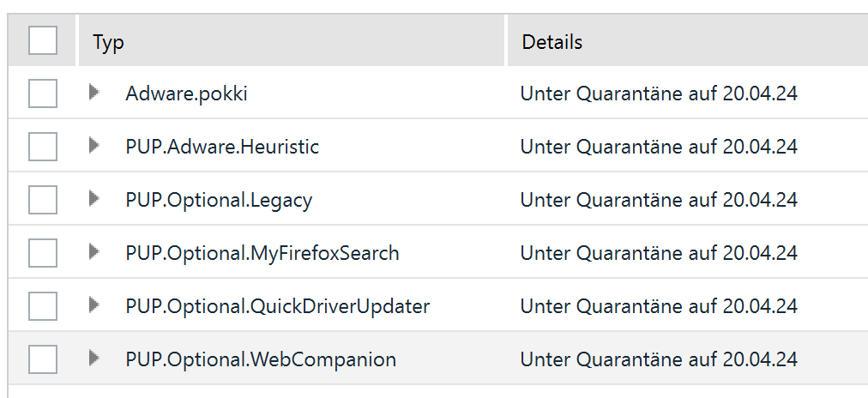
Task: Tick the select-all checkbox in the header
Action: [43, 40]
